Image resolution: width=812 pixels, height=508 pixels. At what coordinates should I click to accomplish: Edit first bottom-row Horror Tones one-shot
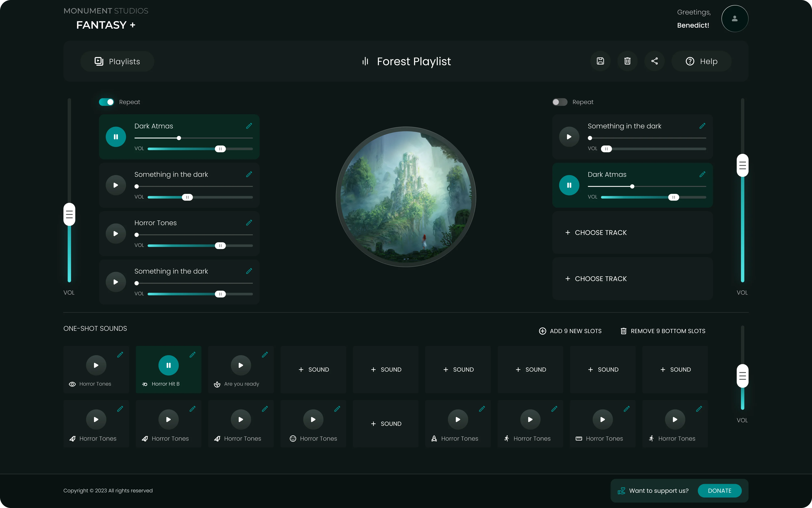pyautogui.click(x=120, y=409)
